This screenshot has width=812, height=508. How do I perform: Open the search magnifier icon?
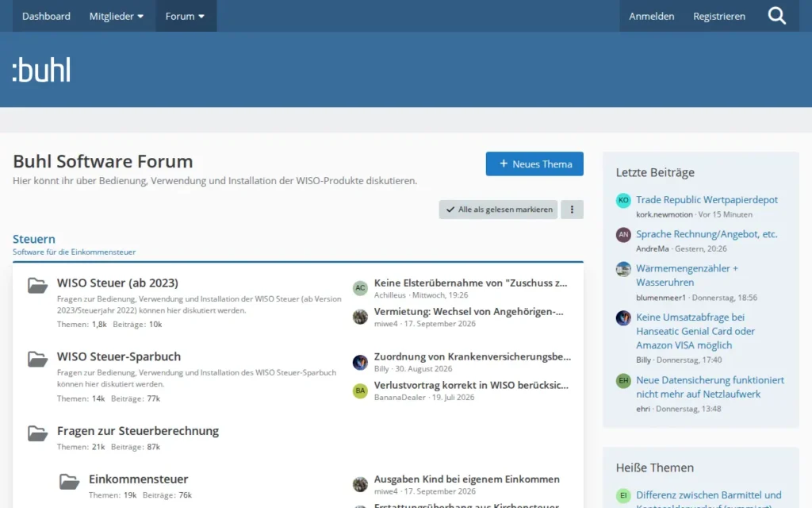[x=777, y=16]
